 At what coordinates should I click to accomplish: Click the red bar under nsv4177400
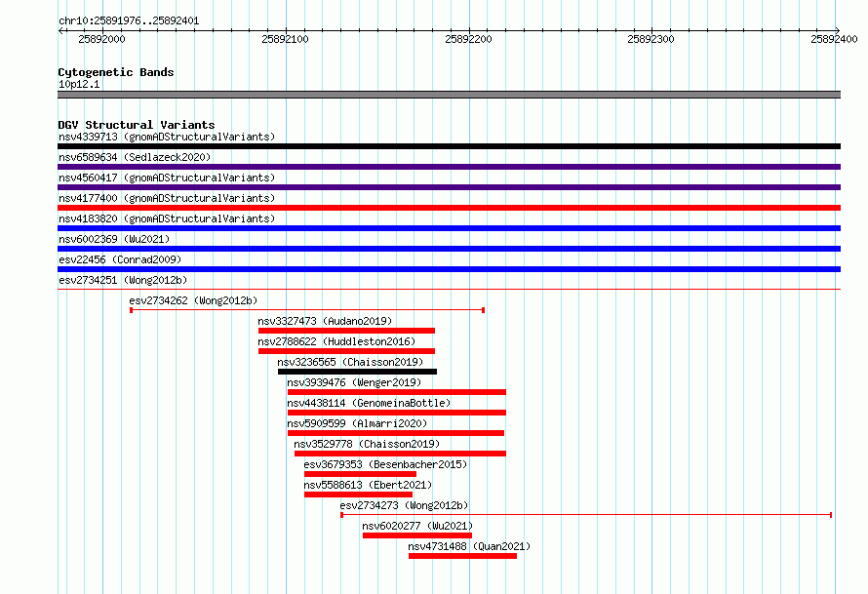[x=449, y=208]
